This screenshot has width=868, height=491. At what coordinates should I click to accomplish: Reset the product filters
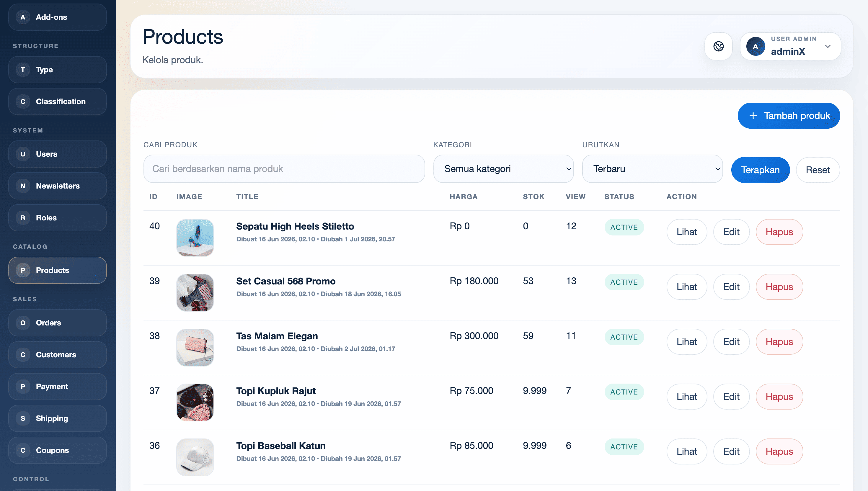tap(818, 170)
